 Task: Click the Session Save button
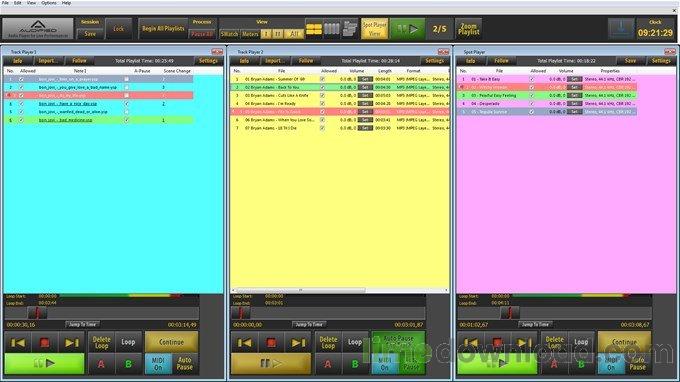90,34
